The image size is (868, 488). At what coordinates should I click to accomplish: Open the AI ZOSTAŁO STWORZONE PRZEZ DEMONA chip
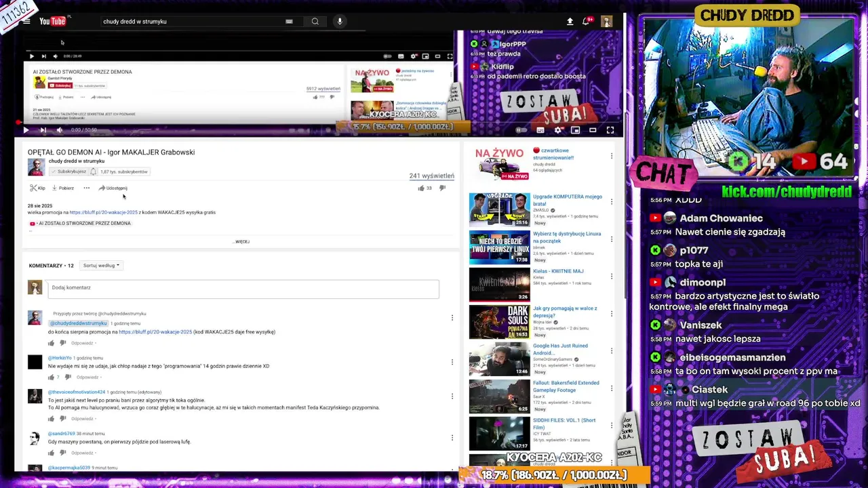(80, 223)
